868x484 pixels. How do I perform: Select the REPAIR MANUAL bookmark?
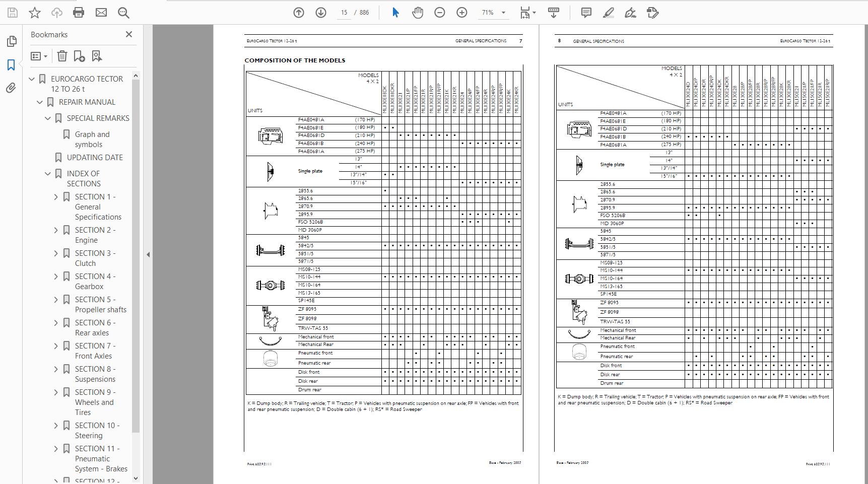coord(87,102)
